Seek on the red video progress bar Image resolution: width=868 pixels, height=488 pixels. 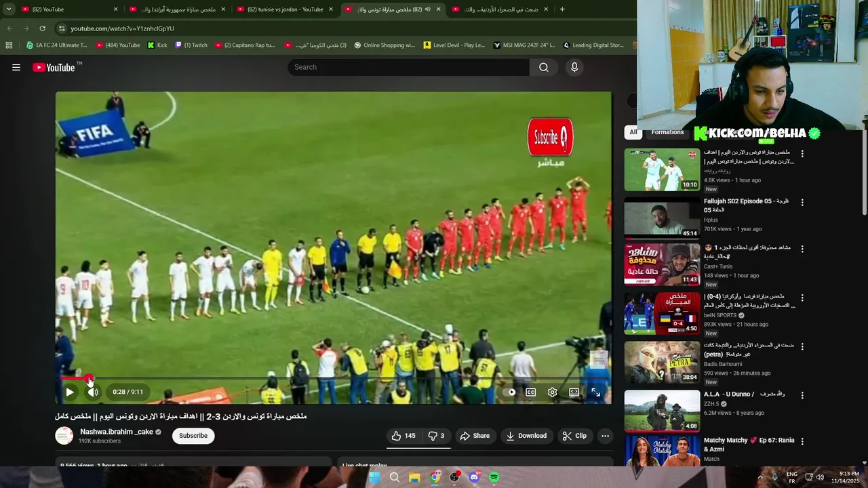click(334, 378)
